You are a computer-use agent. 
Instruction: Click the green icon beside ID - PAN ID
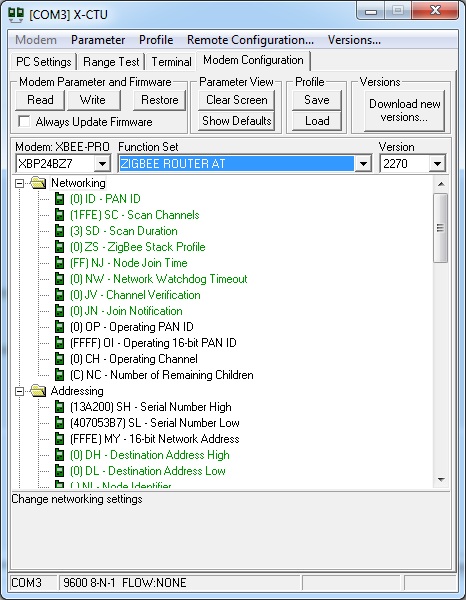point(59,199)
